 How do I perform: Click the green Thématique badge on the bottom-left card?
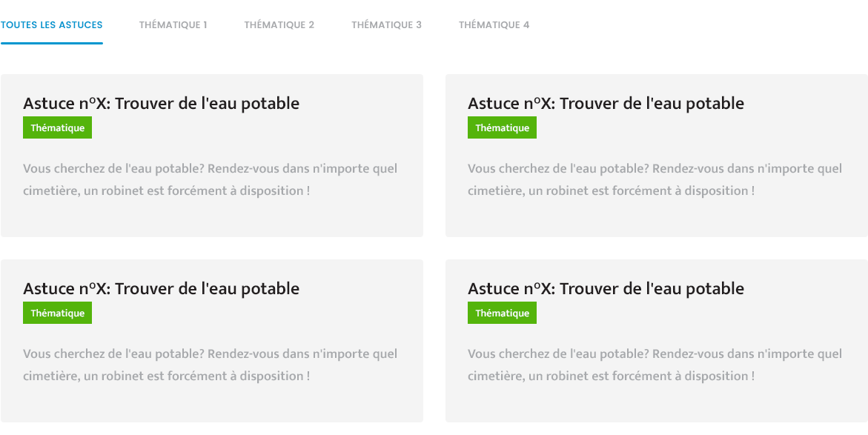pyautogui.click(x=57, y=313)
